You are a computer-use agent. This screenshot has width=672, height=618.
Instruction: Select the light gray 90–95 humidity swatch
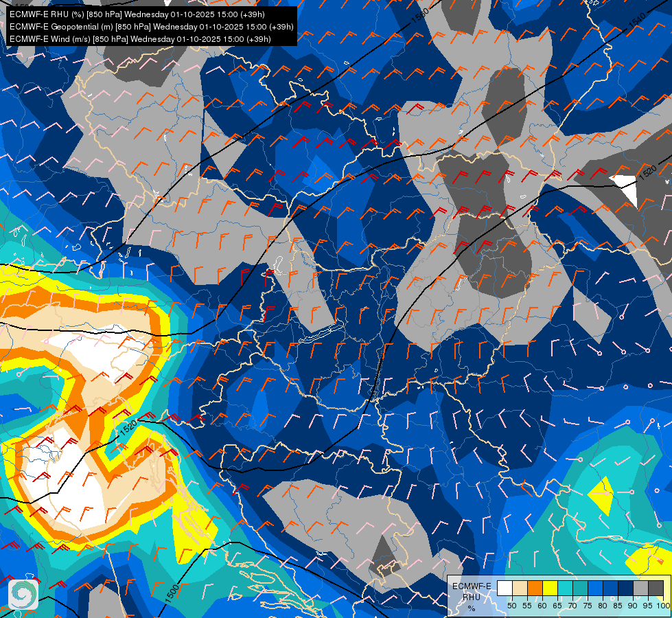point(641,588)
